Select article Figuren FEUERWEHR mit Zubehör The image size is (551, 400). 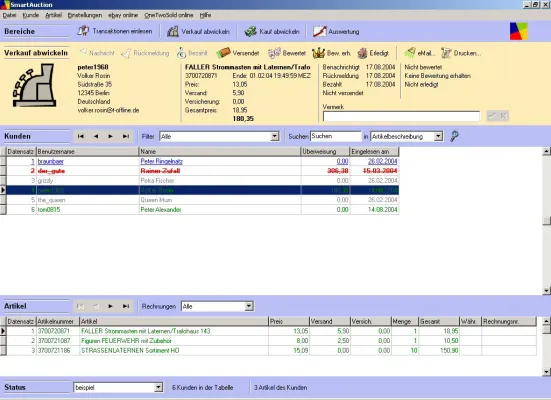[x=271, y=341]
